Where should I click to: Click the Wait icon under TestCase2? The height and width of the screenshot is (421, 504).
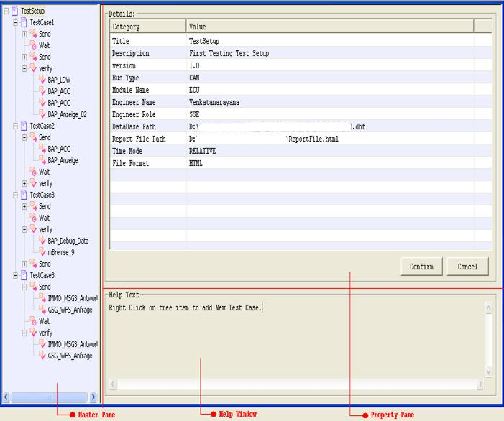pos(33,172)
